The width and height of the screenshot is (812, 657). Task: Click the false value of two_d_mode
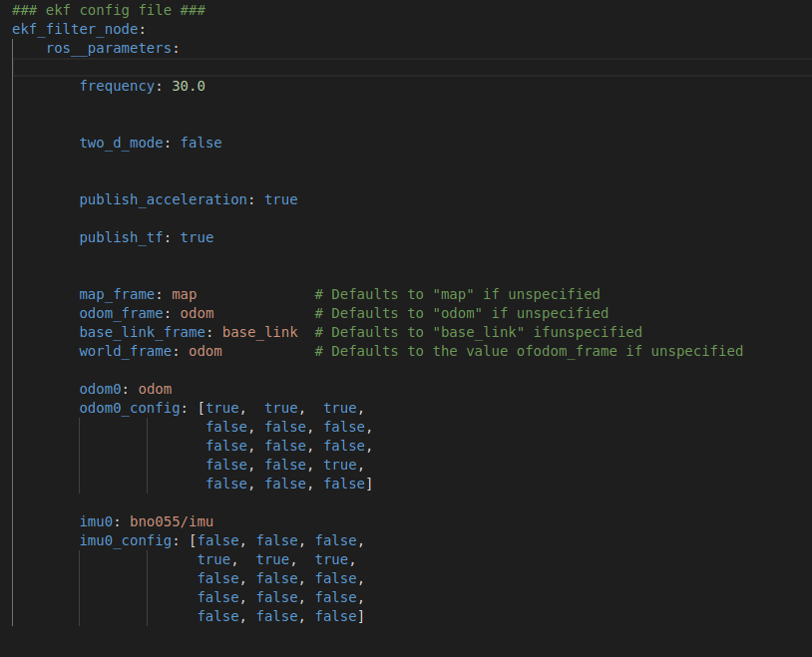(x=201, y=143)
